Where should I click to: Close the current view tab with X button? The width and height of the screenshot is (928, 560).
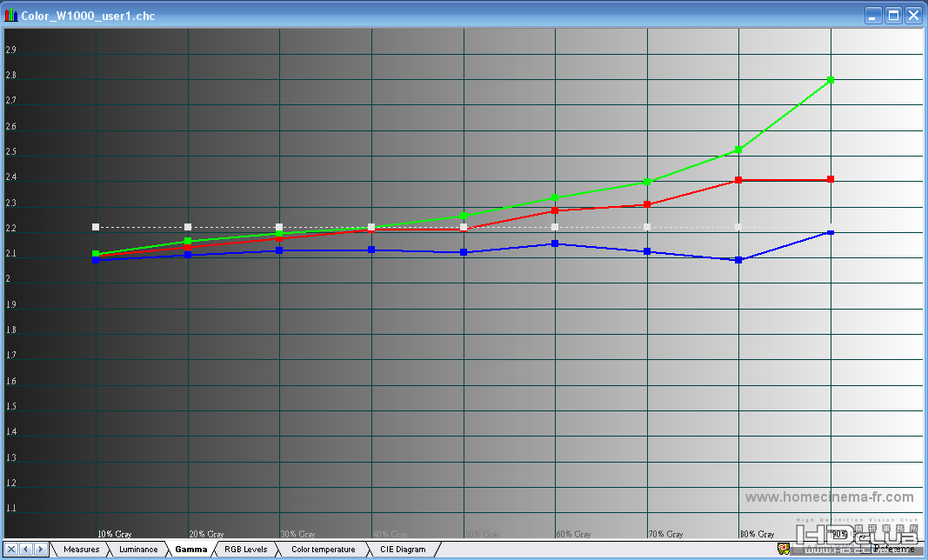(11, 550)
